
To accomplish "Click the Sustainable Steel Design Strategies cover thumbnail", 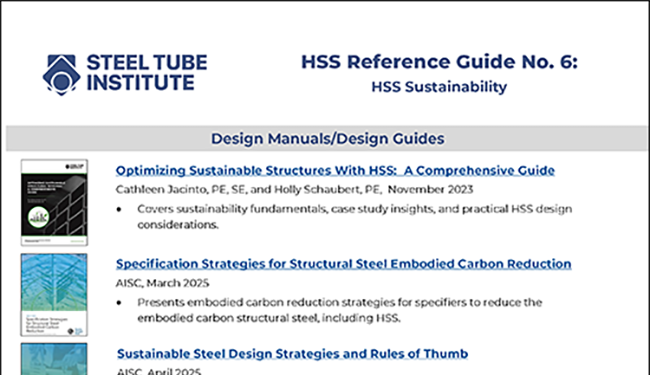I will (x=54, y=359).
